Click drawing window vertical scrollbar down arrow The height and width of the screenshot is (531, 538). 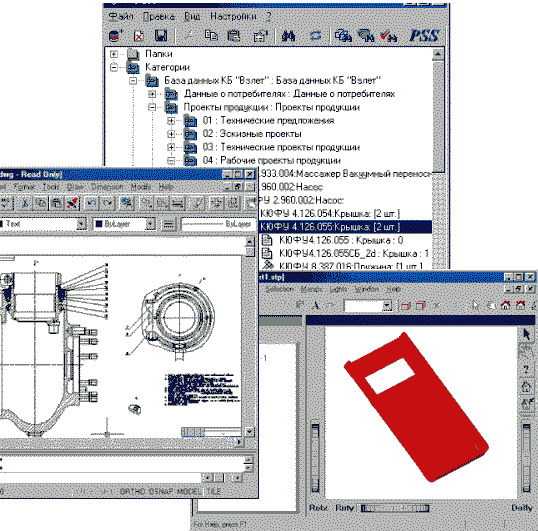[x=249, y=432]
